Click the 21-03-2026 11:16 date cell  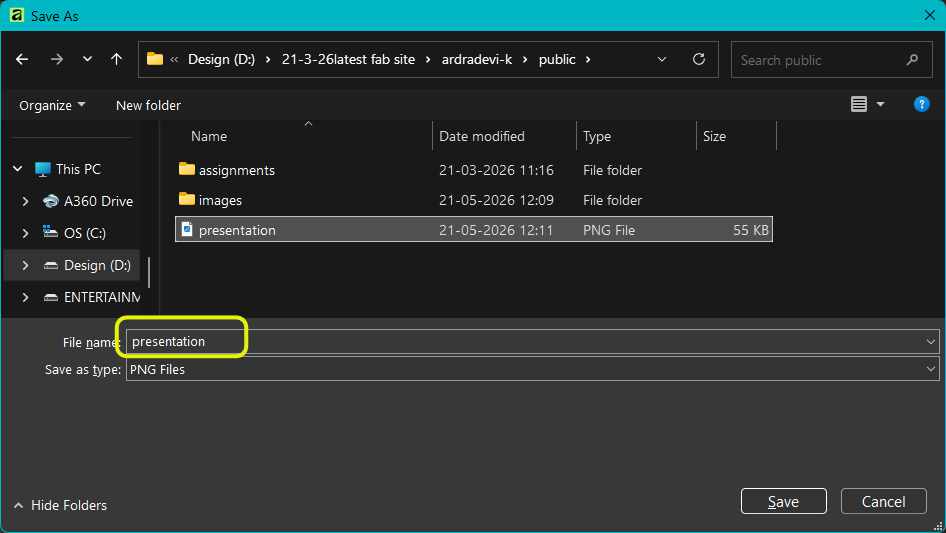point(496,170)
